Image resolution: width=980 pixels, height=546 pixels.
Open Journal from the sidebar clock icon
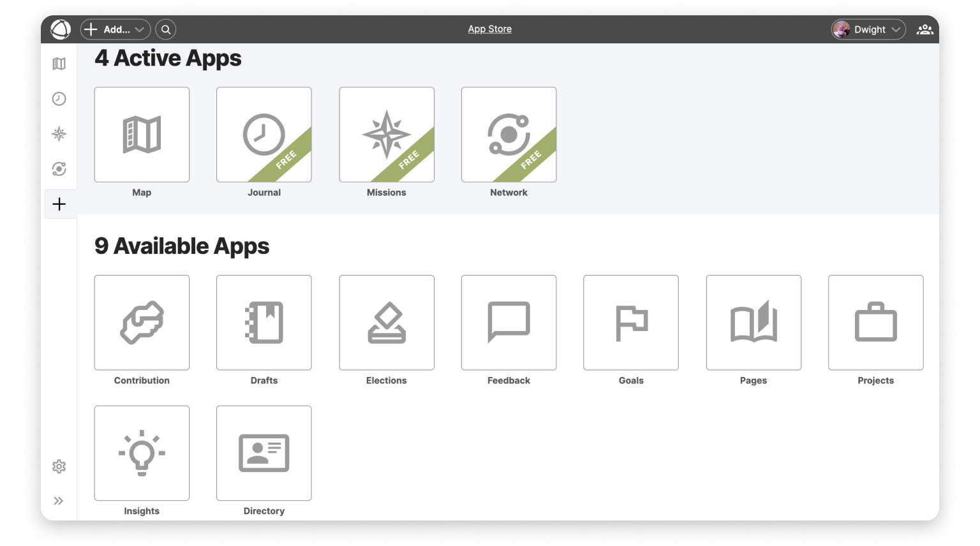click(59, 99)
